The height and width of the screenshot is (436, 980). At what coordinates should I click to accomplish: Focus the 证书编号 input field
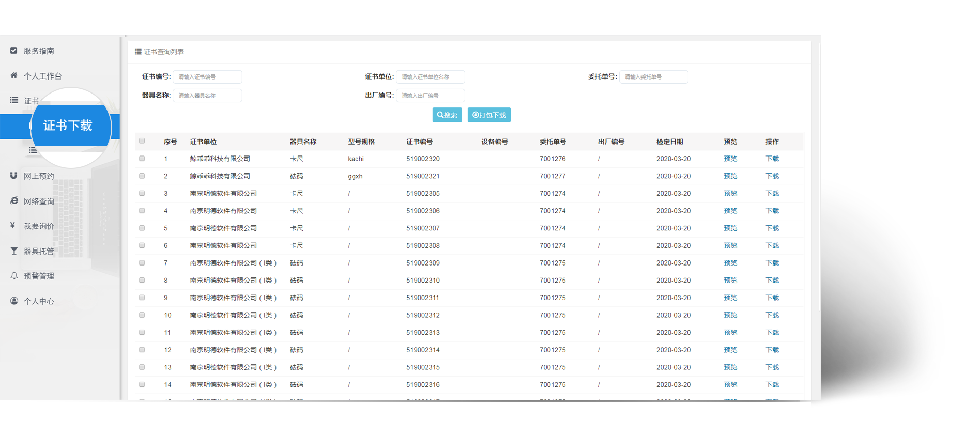point(207,77)
